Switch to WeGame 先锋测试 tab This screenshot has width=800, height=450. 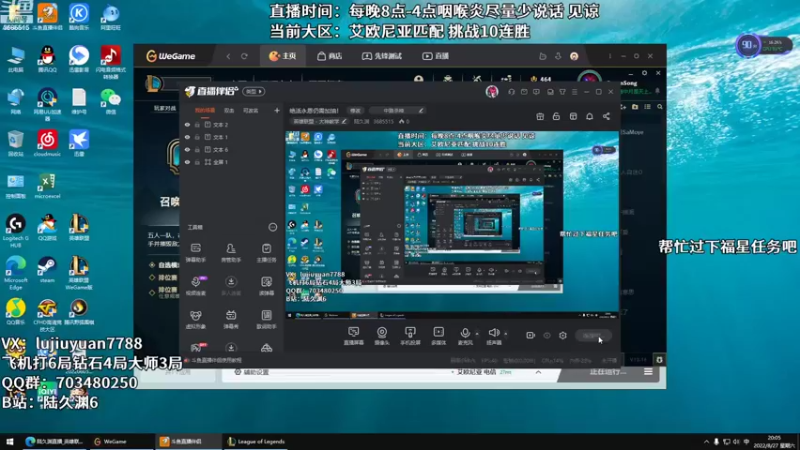382,56
